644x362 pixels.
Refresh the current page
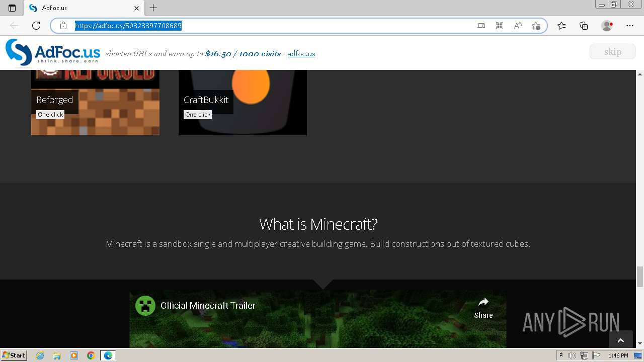(x=36, y=26)
